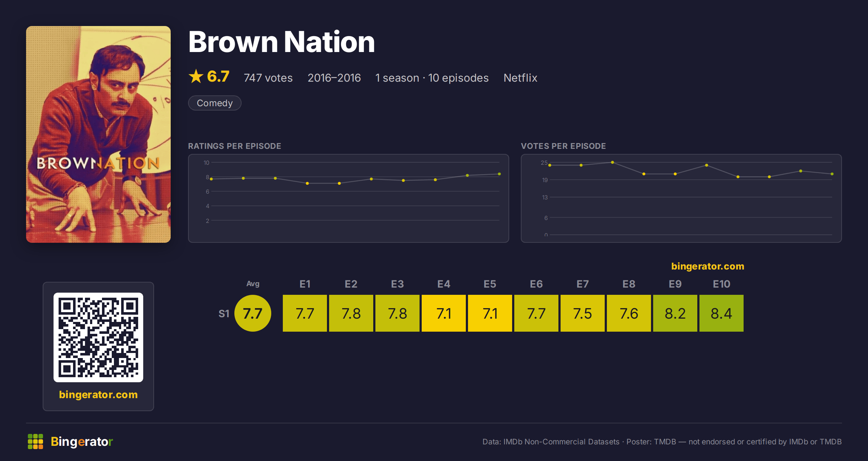Select episode E10 rating tile 8.4
Viewport: 868px width, 461px height.
click(x=722, y=313)
